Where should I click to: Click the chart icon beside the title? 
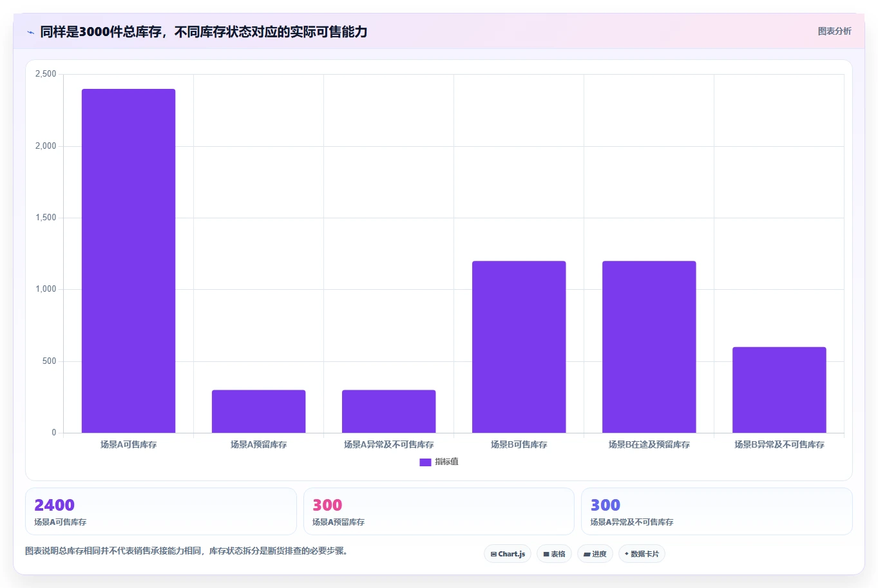click(x=30, y=32)
